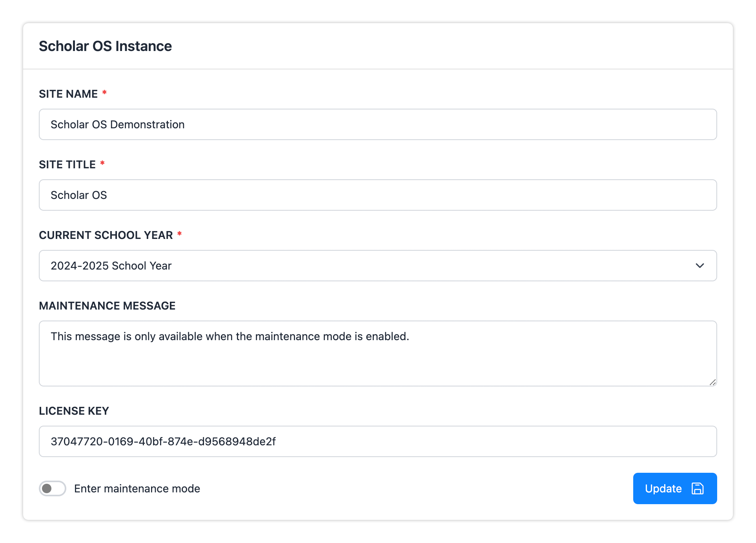756x543 pixels.
Task: Click the 'MAINTENANCE MESSAGE' label
Action: [x=107, y=306]
